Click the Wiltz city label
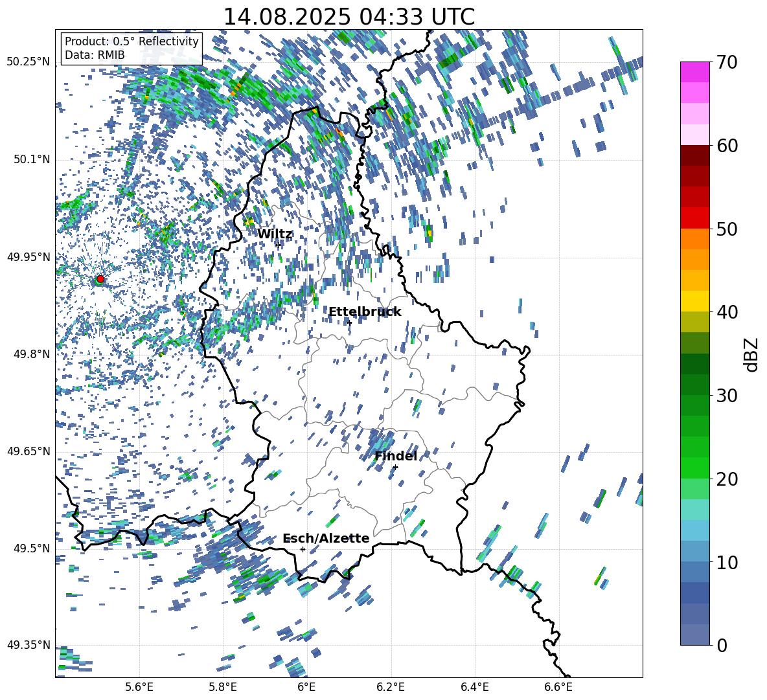Image resolution: width=767 pixels, height=700 pixels. tap(275, 234)
